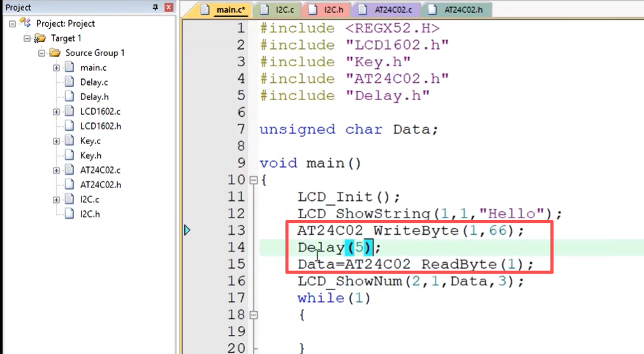This screenshot has width=644, height=354.
Task: Switch to the main.c* editor tab
Action: 225,10
